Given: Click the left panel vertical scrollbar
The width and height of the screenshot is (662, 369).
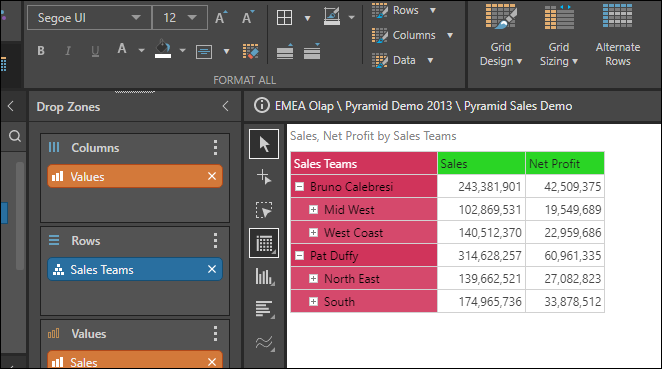Looking at the screenshot, I should pos(19,215).
